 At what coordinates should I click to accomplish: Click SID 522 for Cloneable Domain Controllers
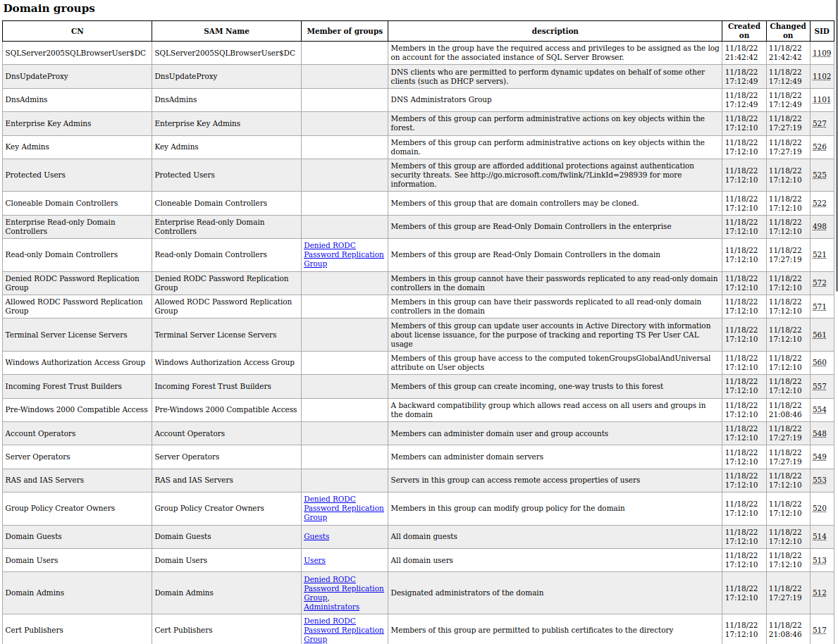(x=819, y=204)
